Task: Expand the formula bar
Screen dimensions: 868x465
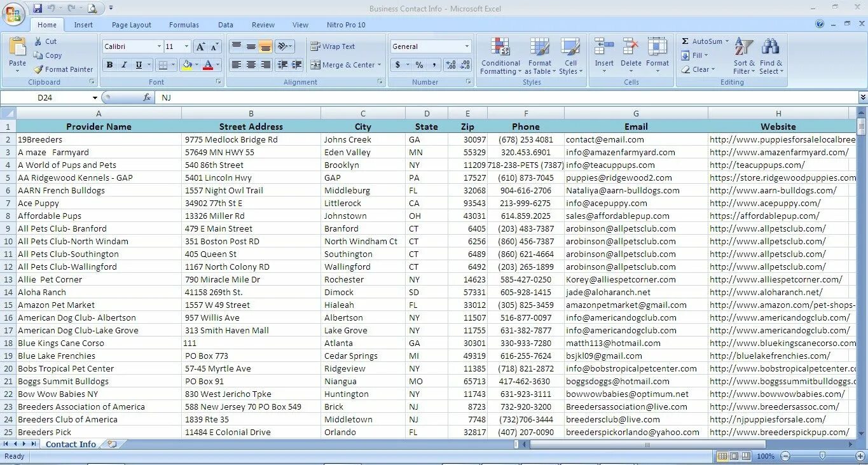Action: (863, 98)
